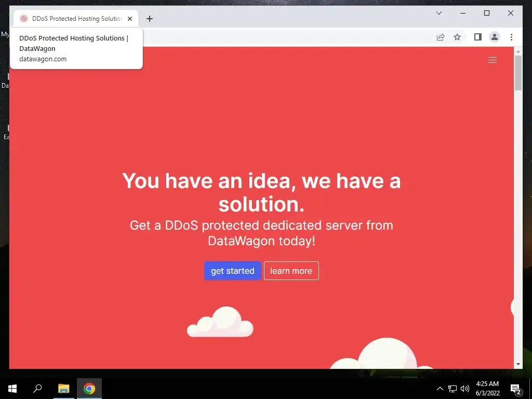Bookmark this page with the star icon

457,37
